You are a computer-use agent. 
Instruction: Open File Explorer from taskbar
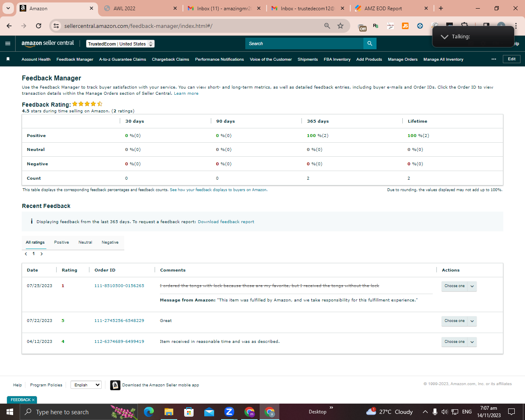(x=169, y=412)
